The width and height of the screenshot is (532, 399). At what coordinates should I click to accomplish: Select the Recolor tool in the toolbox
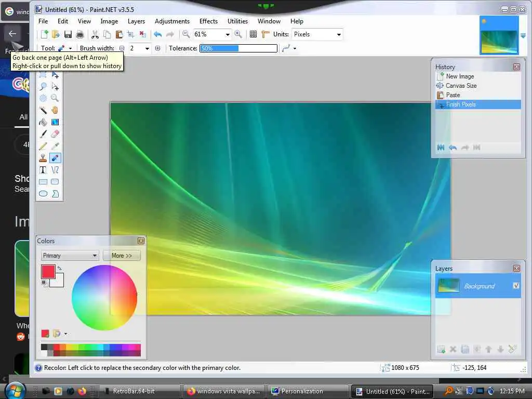point(55,158)
